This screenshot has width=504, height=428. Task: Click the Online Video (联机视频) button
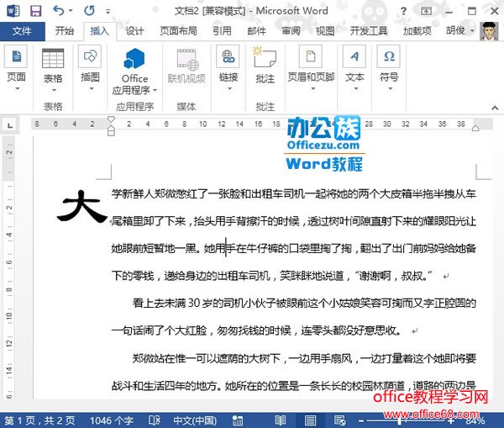[x=186, y=66]
